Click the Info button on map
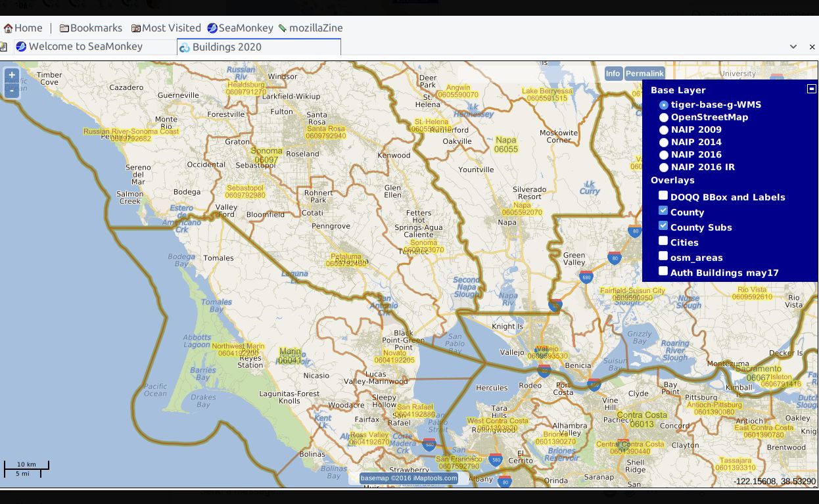This screenshot has width=819, height=504. pos(613,74)
